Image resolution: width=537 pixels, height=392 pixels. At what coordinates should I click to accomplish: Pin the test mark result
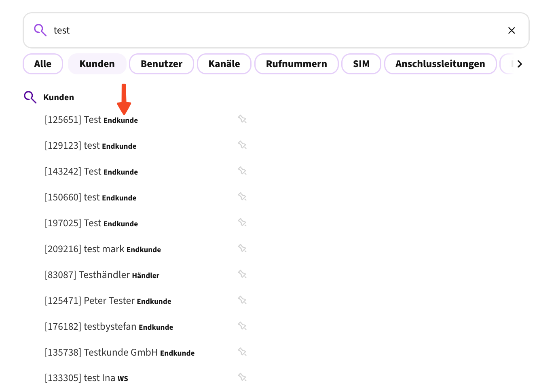point(242,249)
